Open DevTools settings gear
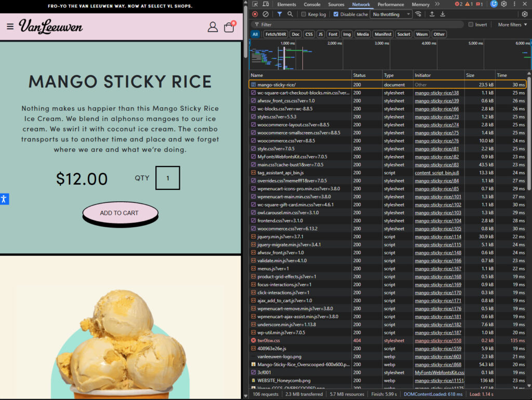 [x=504, y=4]
